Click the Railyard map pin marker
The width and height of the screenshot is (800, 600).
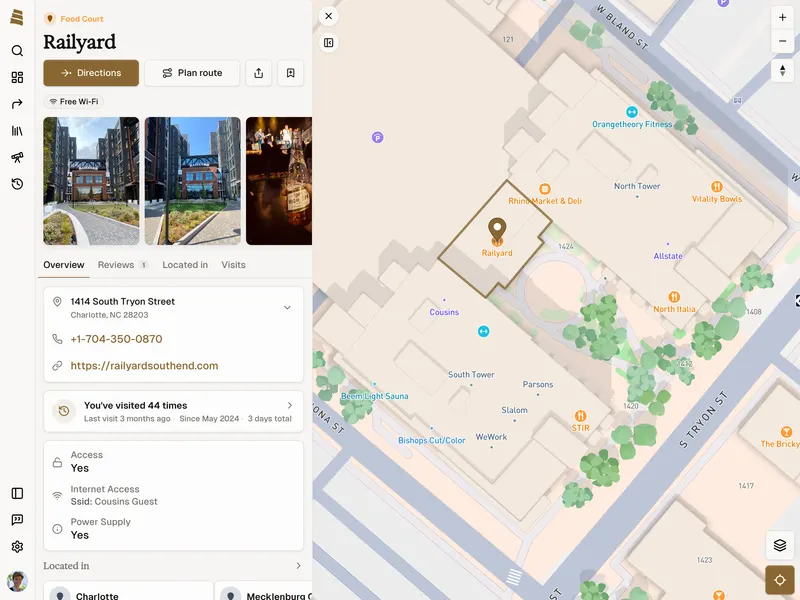click(x=497, y=228)
